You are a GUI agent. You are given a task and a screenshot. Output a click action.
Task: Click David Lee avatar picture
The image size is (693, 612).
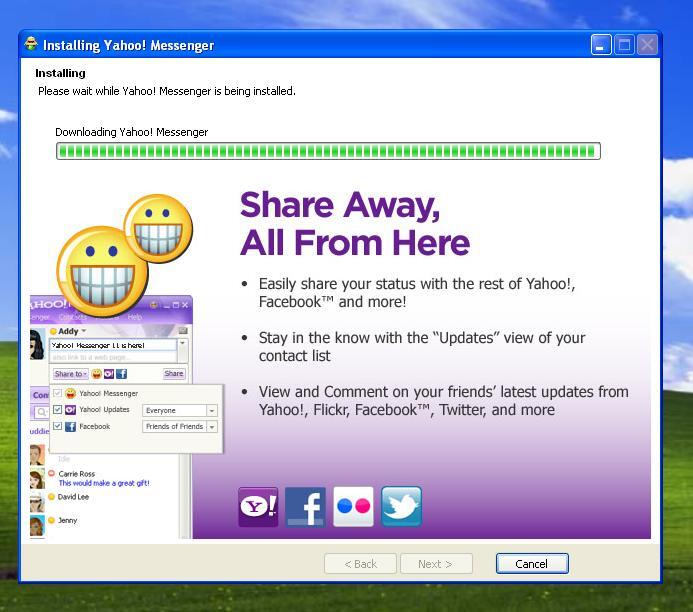tap(37, 502)
